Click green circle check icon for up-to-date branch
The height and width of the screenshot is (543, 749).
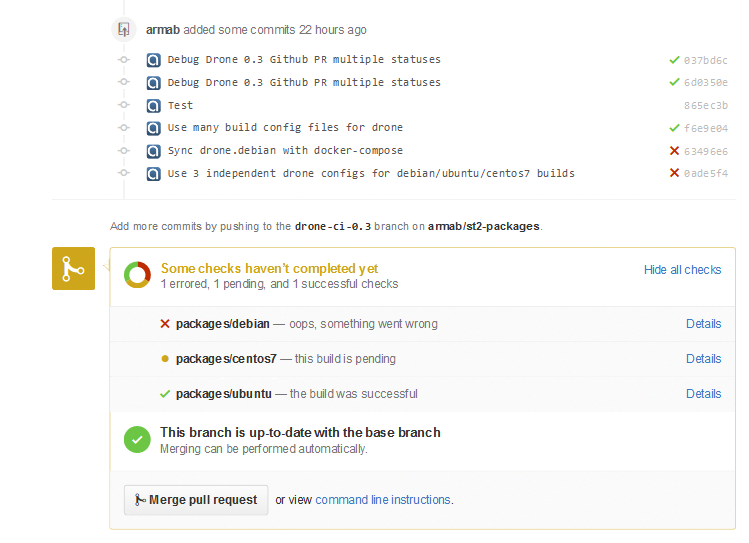(137, 439)
